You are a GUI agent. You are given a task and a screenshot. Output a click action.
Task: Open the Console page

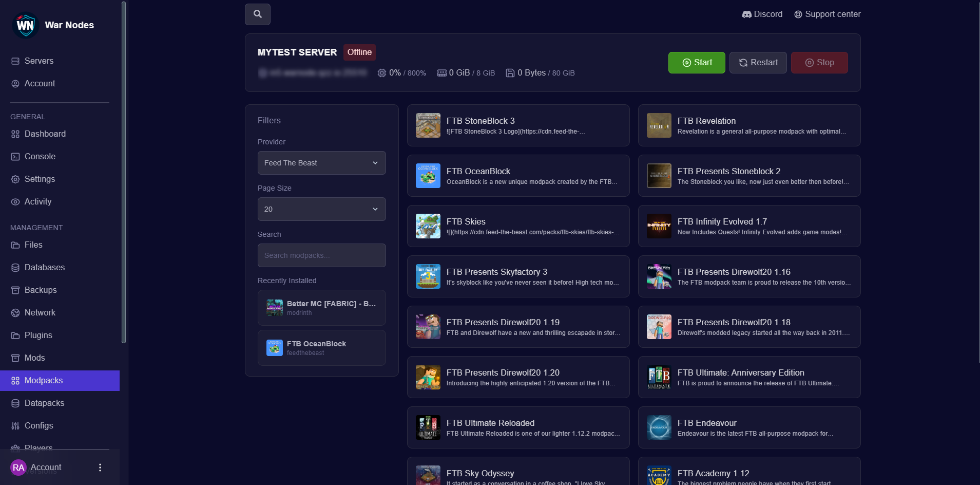(x=60, y=156)
